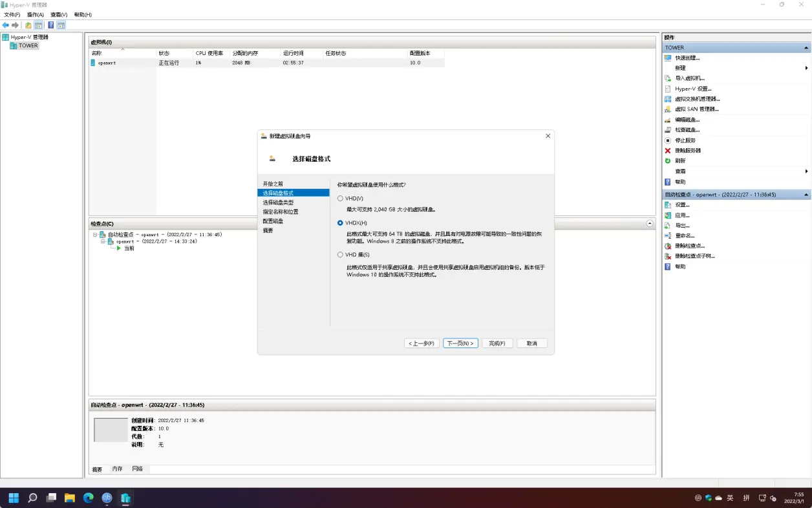812x508 pixels.
Task: Open Hyper-V 设置 from the actions pane
Action: [693, 89]
